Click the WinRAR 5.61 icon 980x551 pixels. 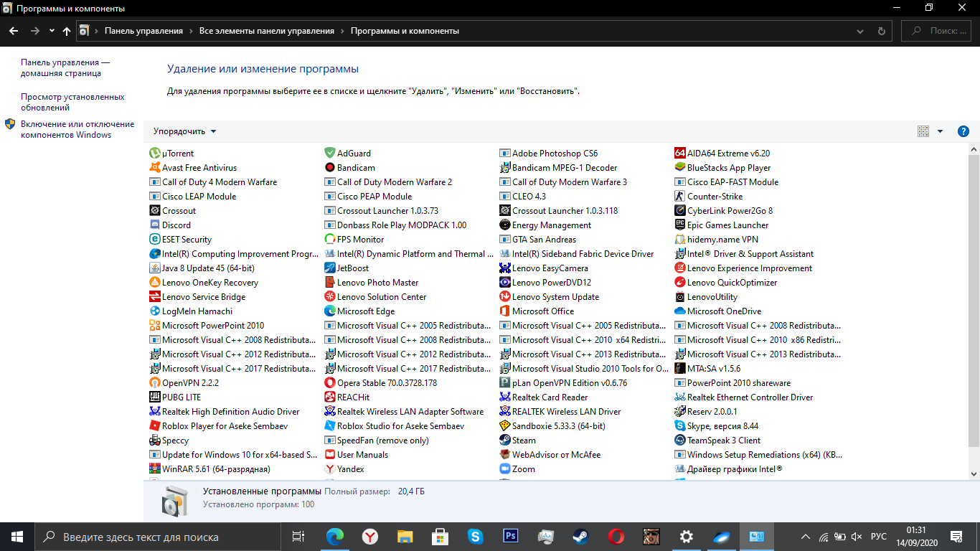(x=155, y=468)
